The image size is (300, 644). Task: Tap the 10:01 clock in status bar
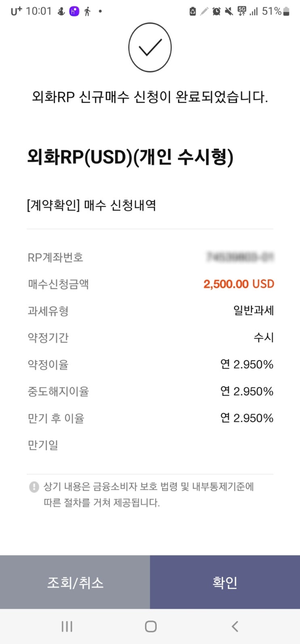coord(39,11)
